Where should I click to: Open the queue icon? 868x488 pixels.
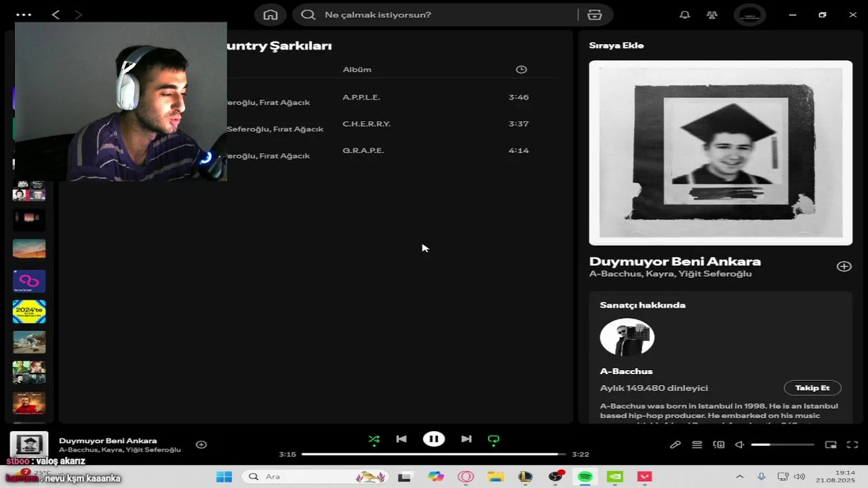point(697,445)
